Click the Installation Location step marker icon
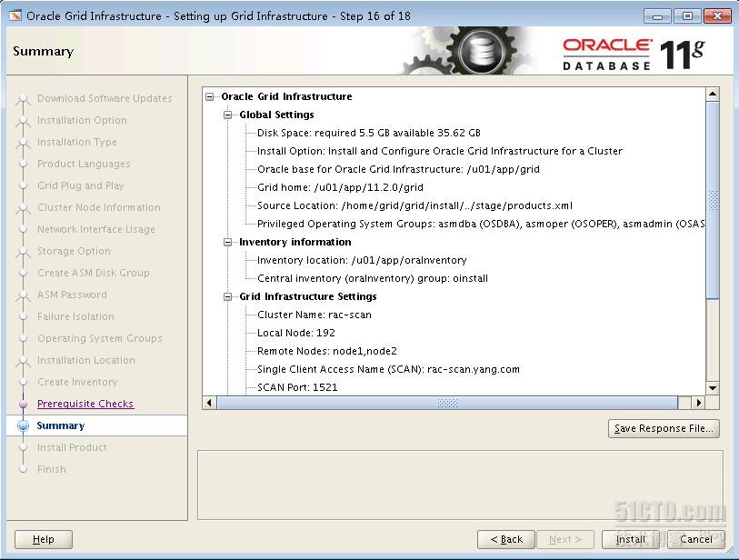Screen dimensions: 739x560 23,361
